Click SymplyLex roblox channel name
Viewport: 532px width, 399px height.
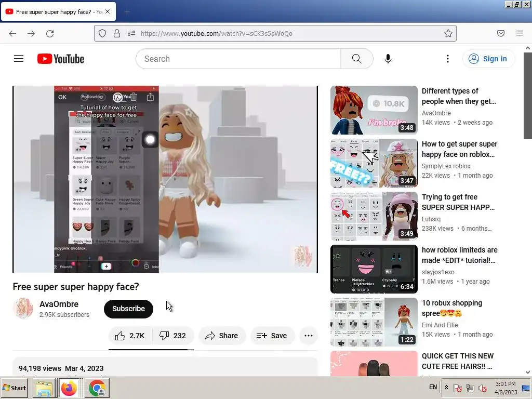(x=446, y=166)
